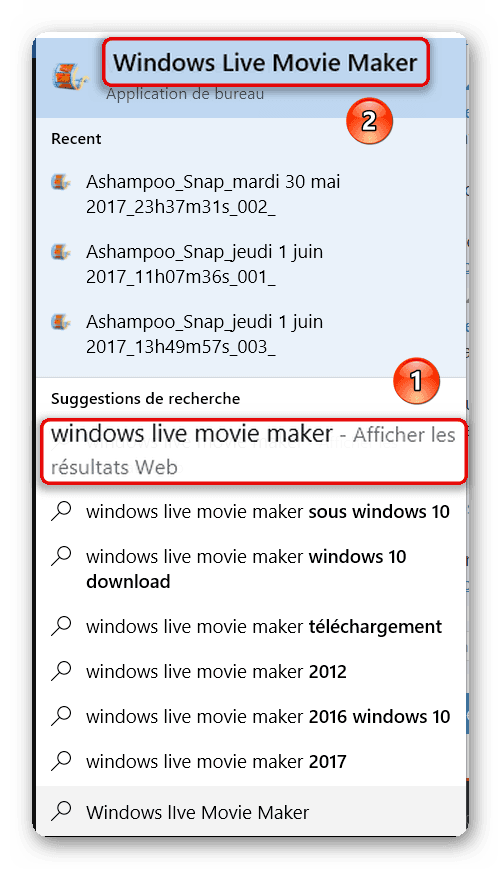
Task: Click into the bottom search text field
Action: (x=252, y=811)
